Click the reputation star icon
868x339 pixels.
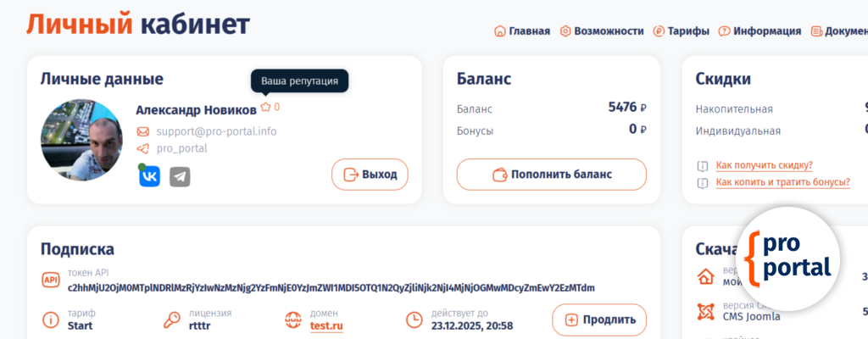[265, 108]
